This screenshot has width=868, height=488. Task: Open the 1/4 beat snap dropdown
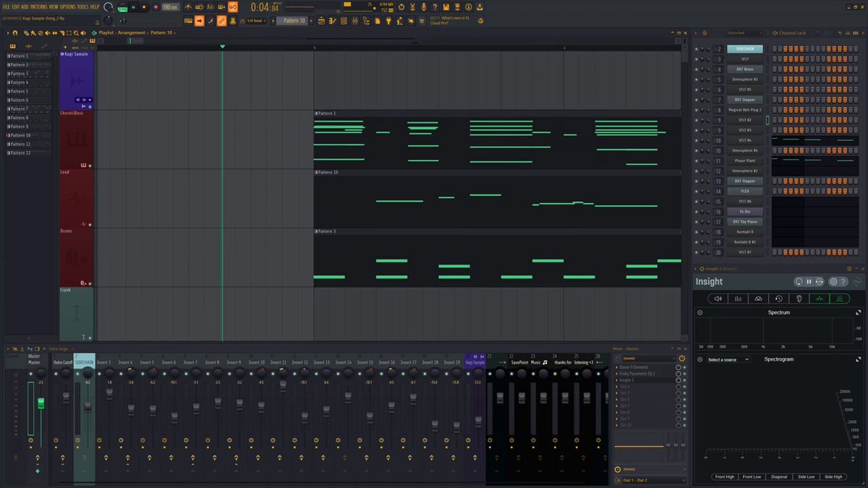tap(257, 21)
